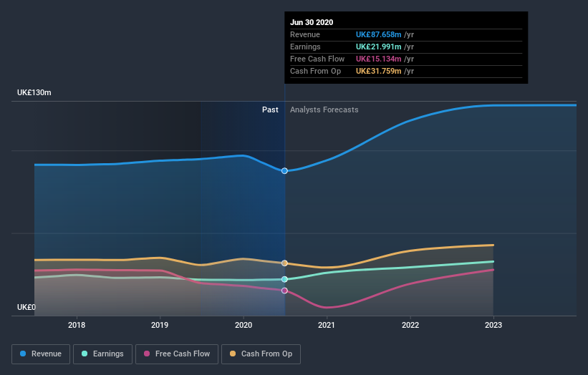
Task: Click the UK£21.991m earnings value
Action: [x=378, y=47]
